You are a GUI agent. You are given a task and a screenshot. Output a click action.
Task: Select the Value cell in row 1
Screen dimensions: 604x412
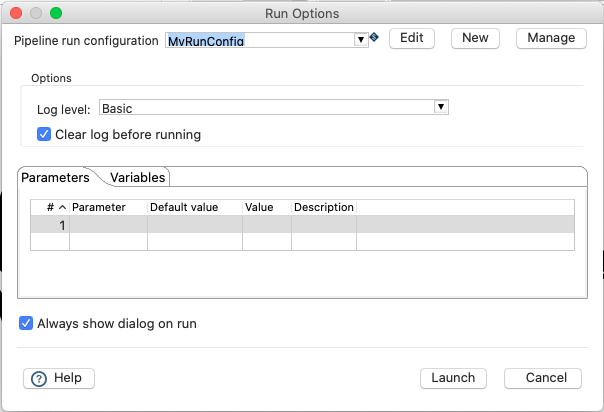point(266,225)
